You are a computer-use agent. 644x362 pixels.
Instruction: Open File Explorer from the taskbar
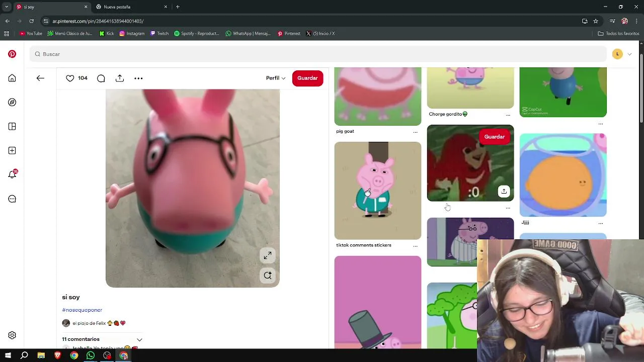41,355
